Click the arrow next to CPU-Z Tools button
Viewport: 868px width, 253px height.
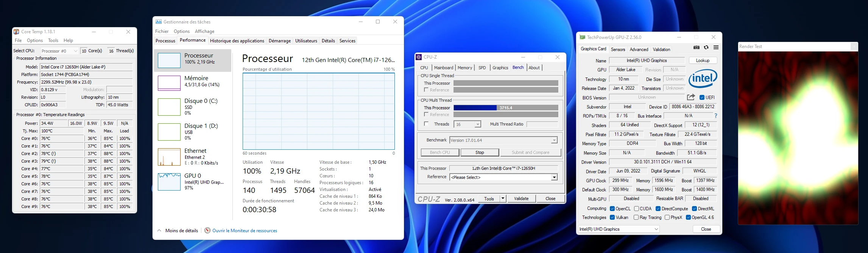(503, 199)
